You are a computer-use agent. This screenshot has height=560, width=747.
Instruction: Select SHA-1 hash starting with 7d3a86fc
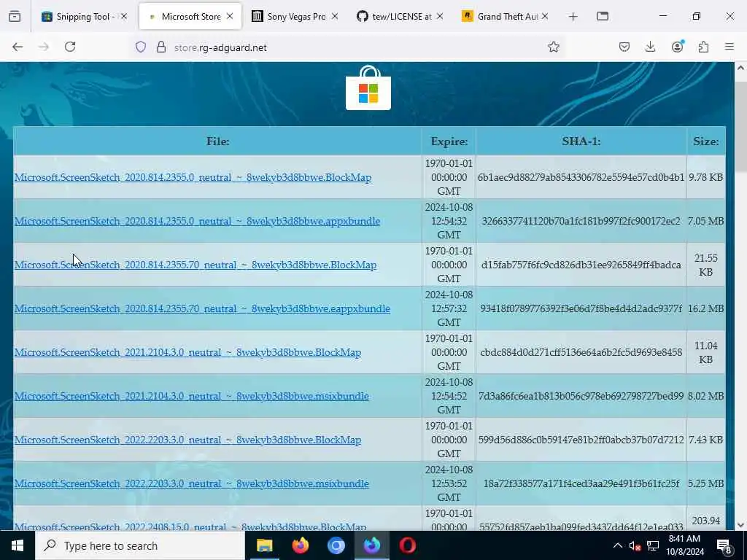pos(581,396)
